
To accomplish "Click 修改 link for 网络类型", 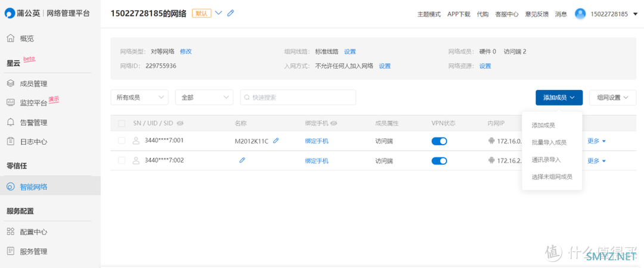I will [x=185, y=52].
